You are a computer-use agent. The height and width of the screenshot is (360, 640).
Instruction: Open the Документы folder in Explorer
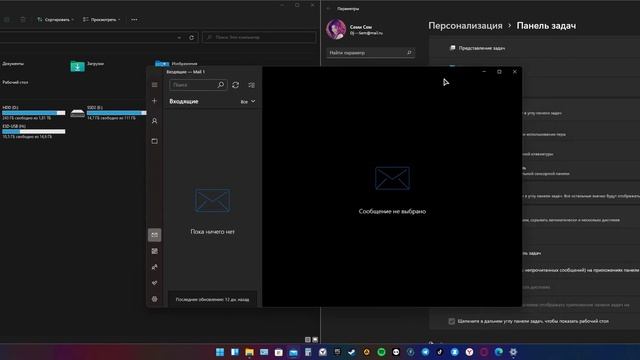click(x=13, y=64)
